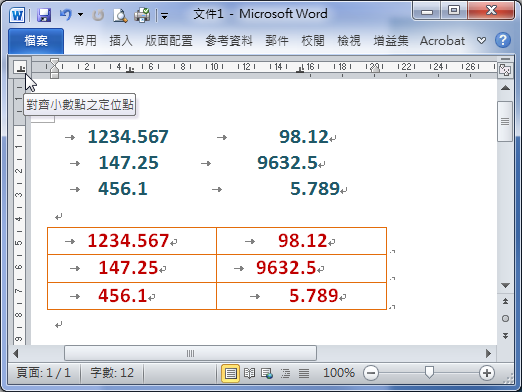Image resolution: width=522 pixels, height=392 pixels.
Task: Click blue text 1234.567 in first line
Action: point(128,137)
